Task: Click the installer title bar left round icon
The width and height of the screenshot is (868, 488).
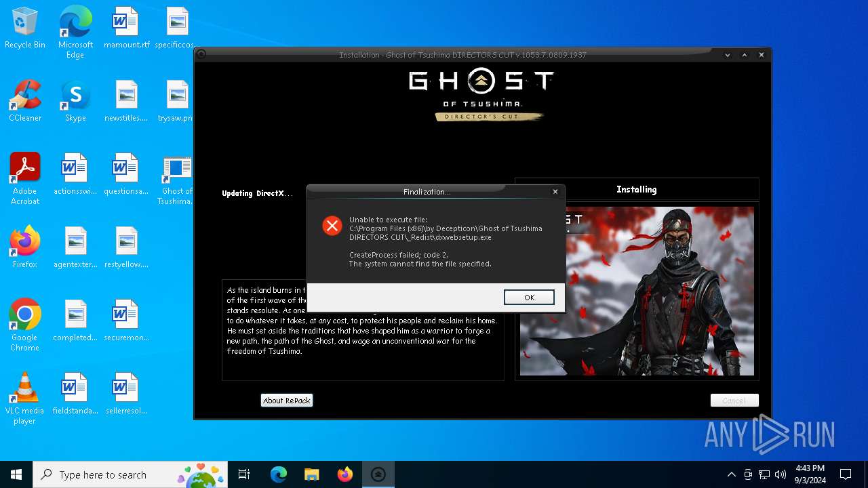Action: pos(201,55)
